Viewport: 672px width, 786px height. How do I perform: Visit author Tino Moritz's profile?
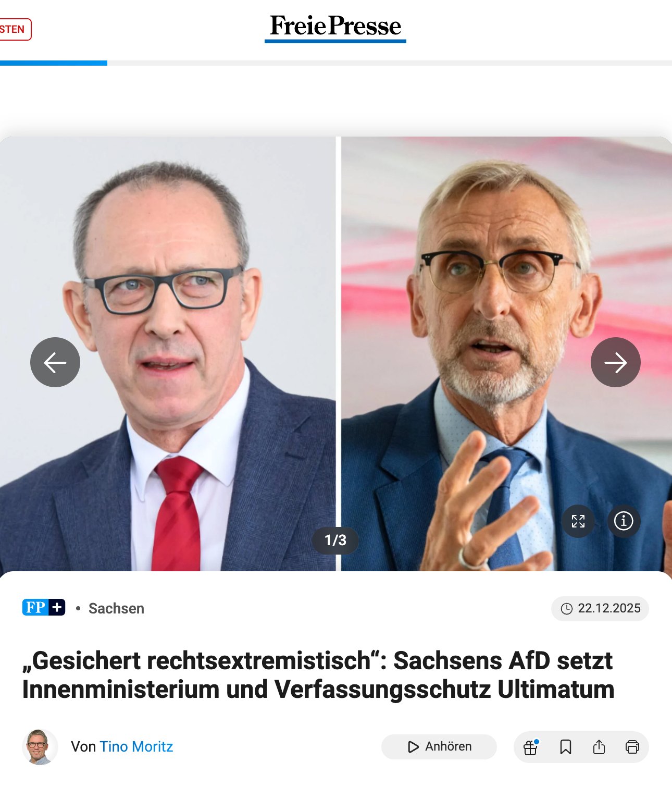[x=136, y=746]
